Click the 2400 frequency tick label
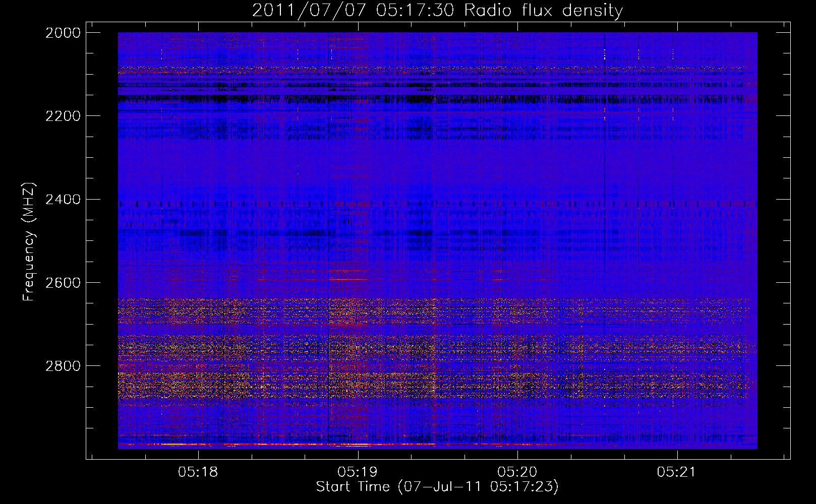Viewport: 816px width, 504px height. pyautogui.click(x=63, y=200)
